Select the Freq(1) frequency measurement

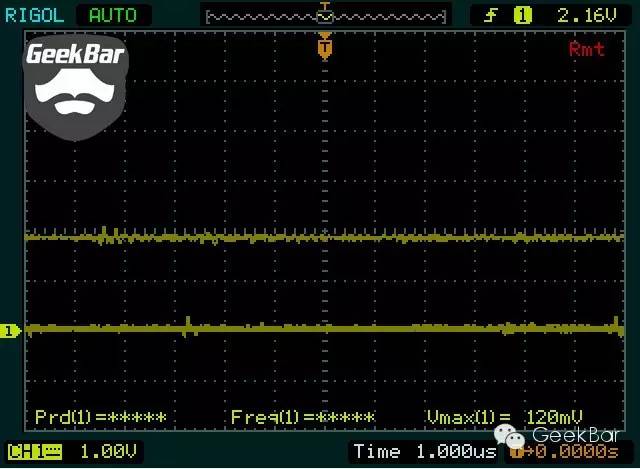point(303,417)
